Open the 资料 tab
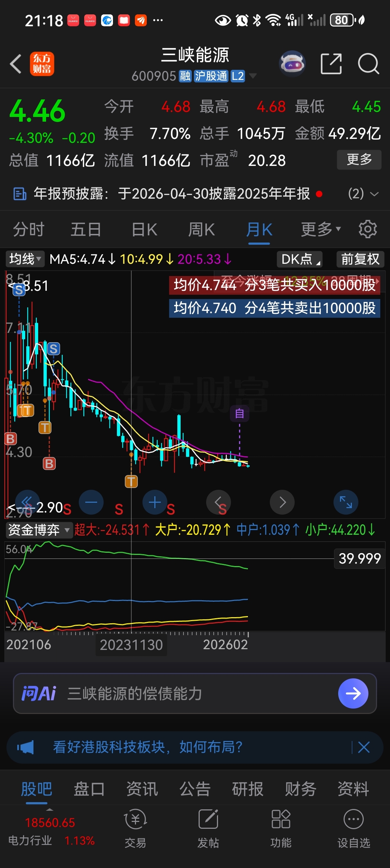Screen dimensions: 390x868 click(x=353, y=789)
